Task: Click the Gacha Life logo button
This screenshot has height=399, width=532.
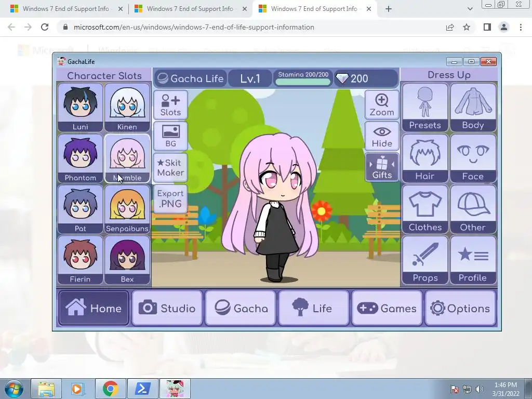Action: pos(191,78)
